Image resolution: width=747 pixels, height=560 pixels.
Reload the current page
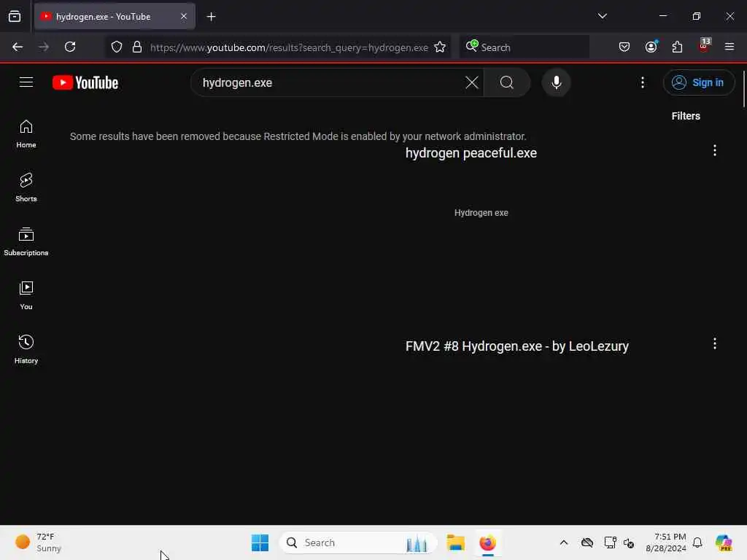(x=70, y=47)
